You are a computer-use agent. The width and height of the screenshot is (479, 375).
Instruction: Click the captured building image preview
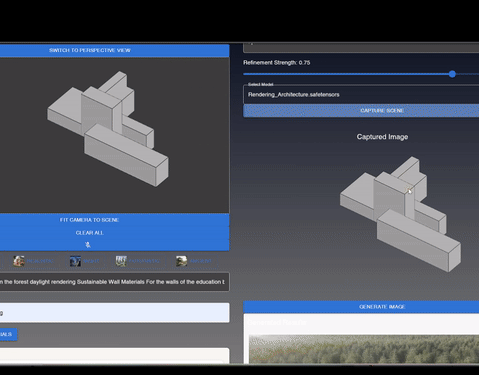click(400, 214)
